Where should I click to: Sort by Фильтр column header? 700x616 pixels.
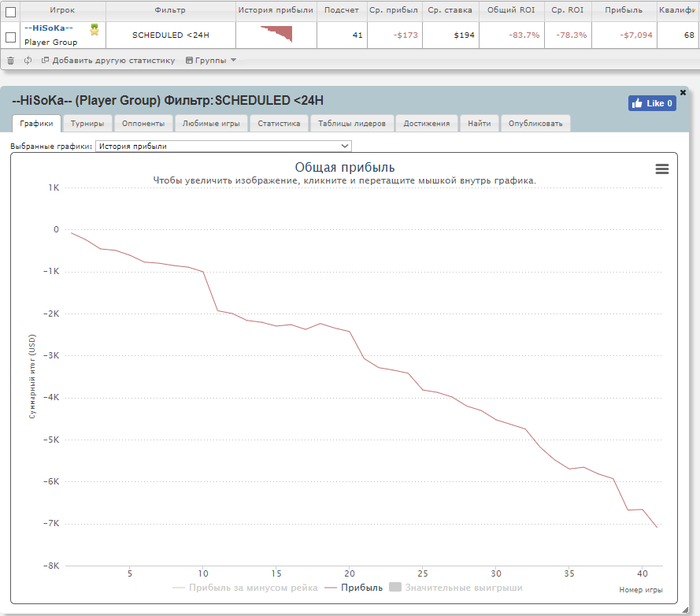[x=170, y=10]
